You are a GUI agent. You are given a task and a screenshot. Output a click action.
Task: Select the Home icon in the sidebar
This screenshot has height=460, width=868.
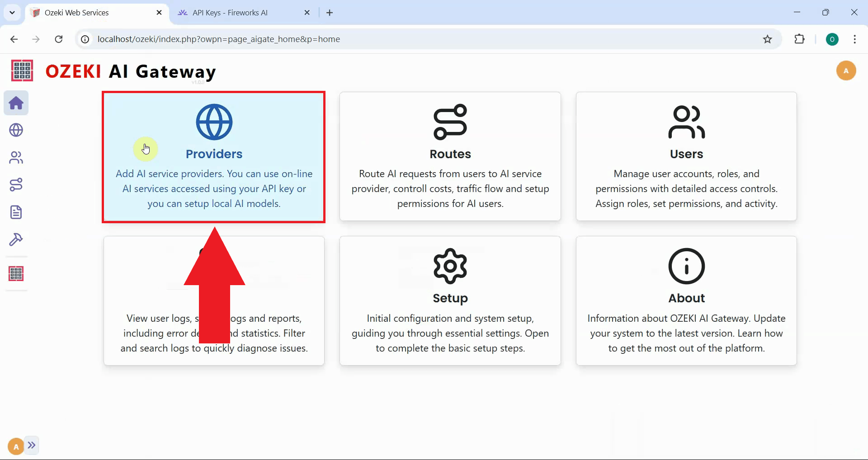pyautogui.click(x=16, y=103)
